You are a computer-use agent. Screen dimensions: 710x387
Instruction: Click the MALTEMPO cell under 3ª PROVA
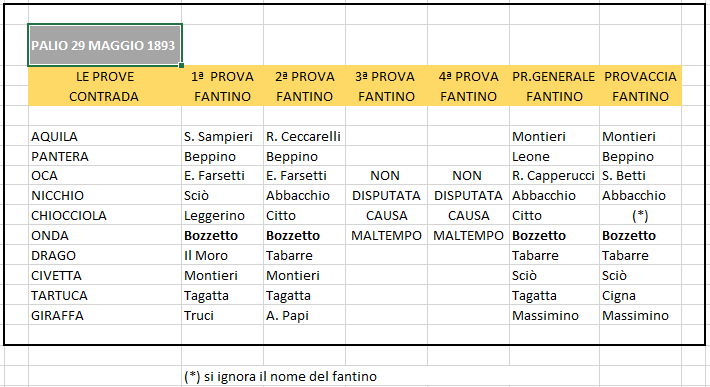(386, 235)
